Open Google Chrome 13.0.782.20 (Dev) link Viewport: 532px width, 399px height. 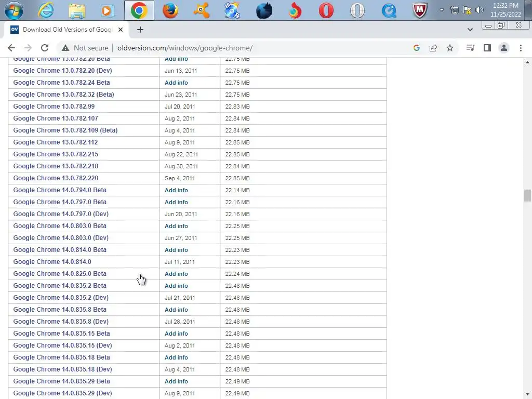click(x=62, y=71)
